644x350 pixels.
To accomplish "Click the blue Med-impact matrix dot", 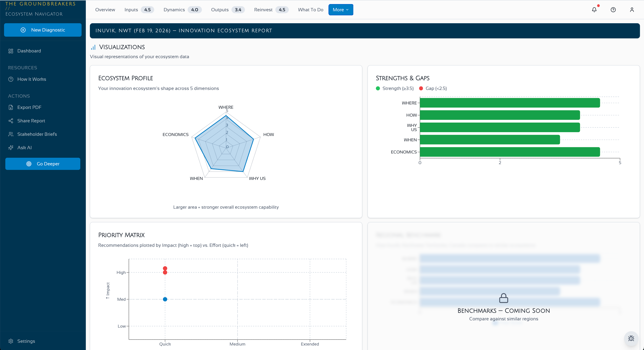I will coord(165,299).
